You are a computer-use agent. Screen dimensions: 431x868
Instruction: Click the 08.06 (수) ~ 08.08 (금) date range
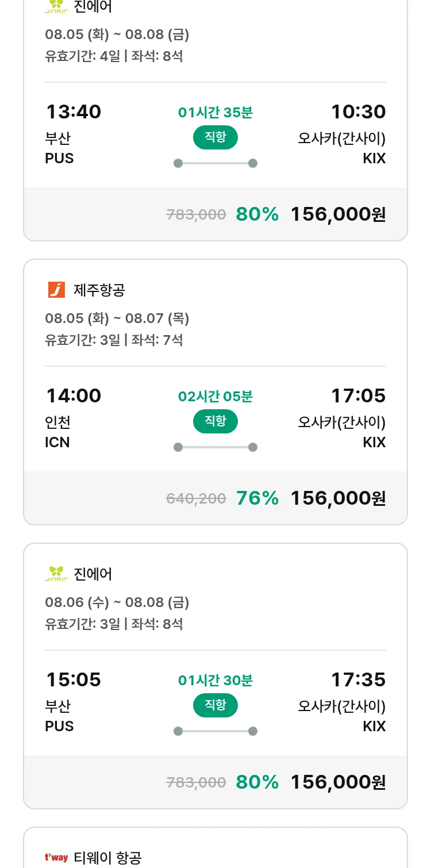tap(117, 602)
